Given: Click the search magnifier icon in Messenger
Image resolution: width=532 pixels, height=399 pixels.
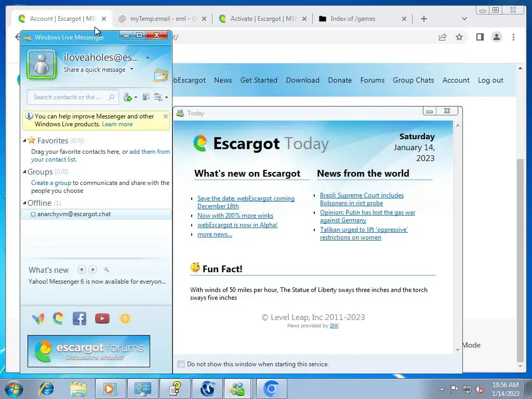Looking at the screenshot, I should [x=111, y=97].
